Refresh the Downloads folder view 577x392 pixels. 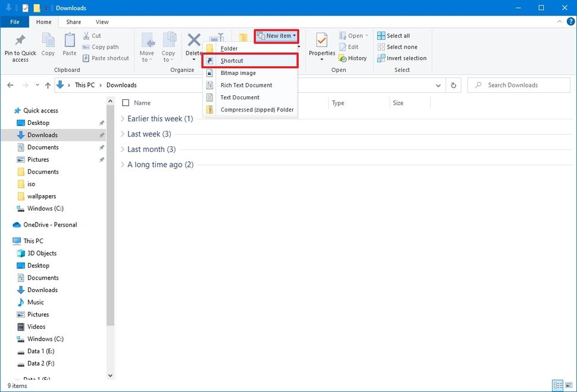[453, 85]
